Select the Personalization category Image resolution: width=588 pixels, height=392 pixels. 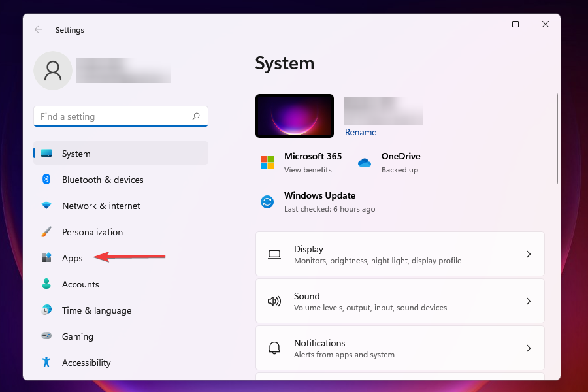pyautogui.click(x=121, y=231)
